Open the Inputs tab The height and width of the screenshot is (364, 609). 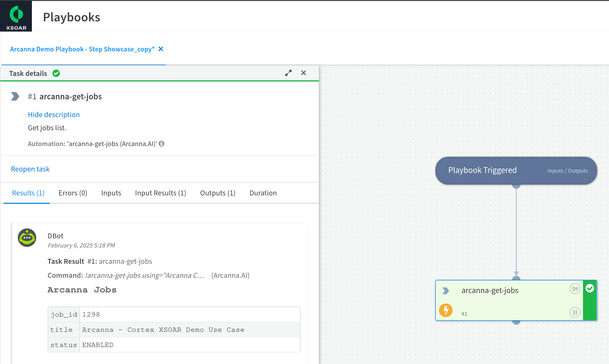pyautogui.click(x=111, y=193)
